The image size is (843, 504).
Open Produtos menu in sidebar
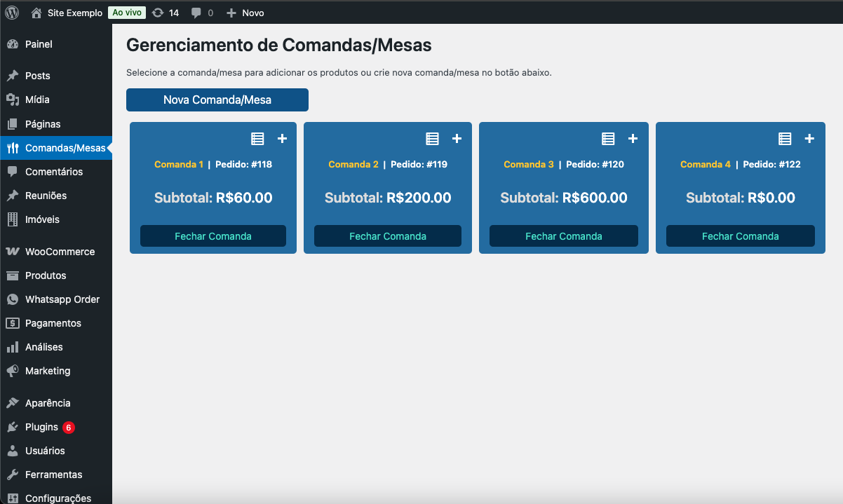(46, 275)
